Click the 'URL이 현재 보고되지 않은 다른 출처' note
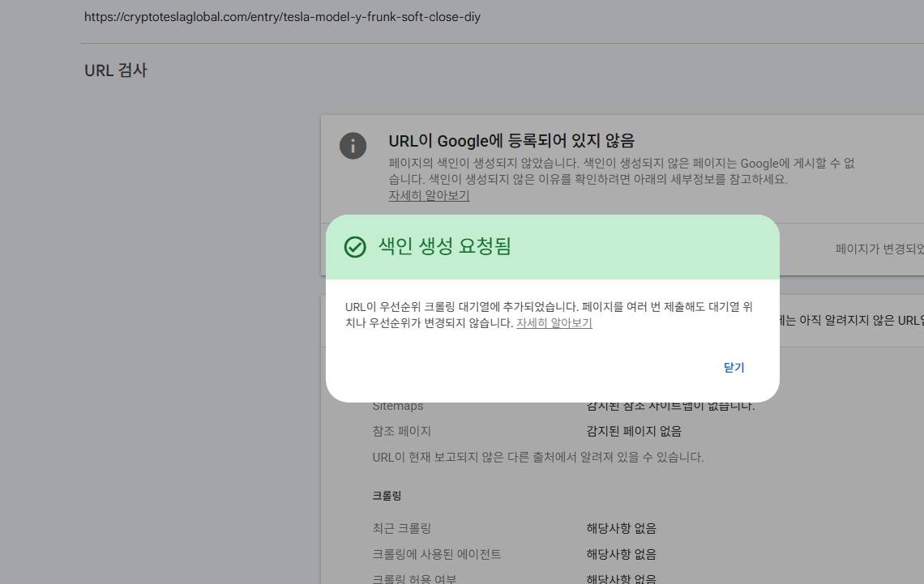This screenshot has width=924, height=584. pos(538,457)
